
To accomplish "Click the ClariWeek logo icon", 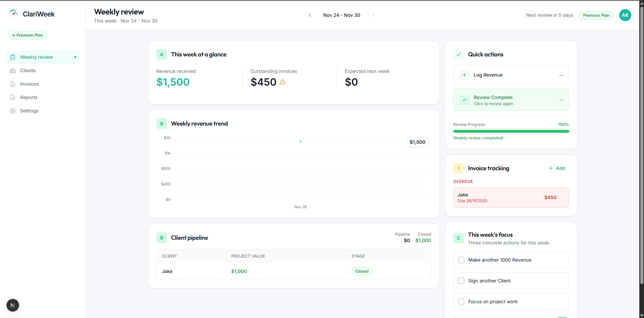I will 13,14.
